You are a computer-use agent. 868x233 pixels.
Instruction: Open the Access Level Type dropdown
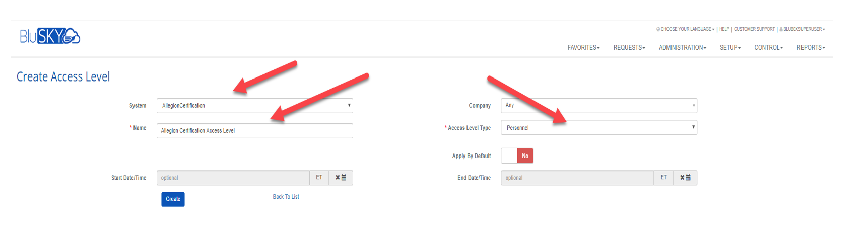[x=598, y=128]
